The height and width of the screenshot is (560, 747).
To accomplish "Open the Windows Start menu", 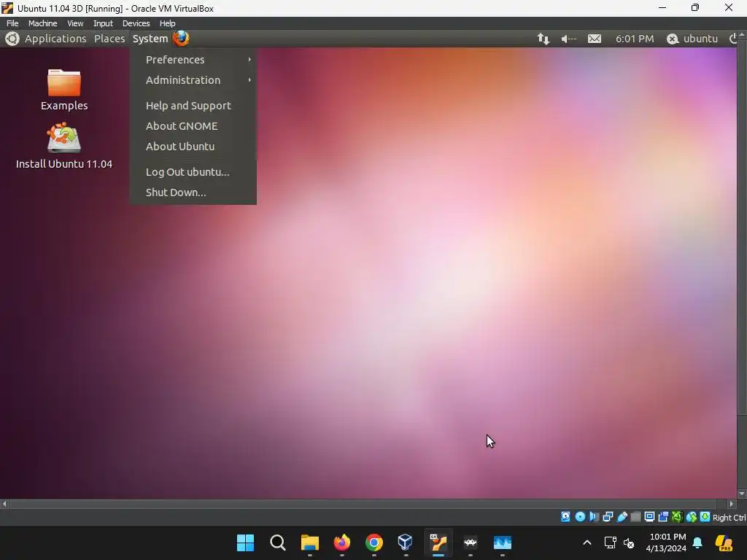I will 245,542.
